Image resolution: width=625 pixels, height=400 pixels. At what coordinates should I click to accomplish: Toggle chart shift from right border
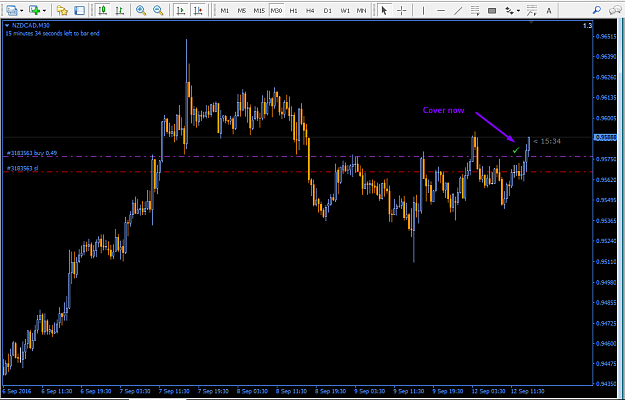[x=198, y=10]
